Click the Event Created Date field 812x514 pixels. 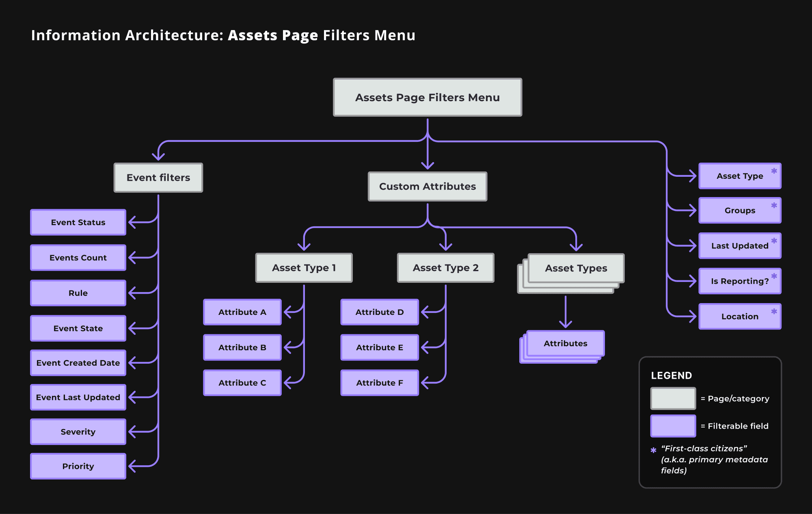(x=78, y=363)
